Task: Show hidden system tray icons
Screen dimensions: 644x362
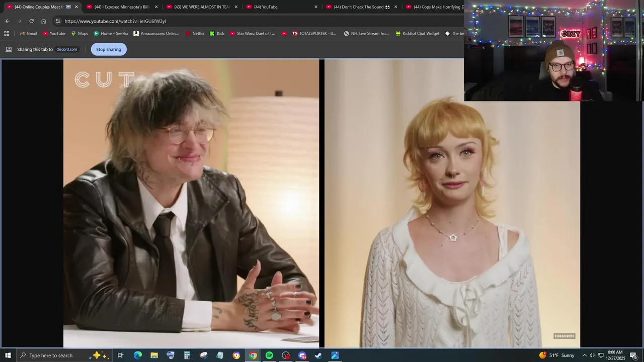Action: (584, 355)
